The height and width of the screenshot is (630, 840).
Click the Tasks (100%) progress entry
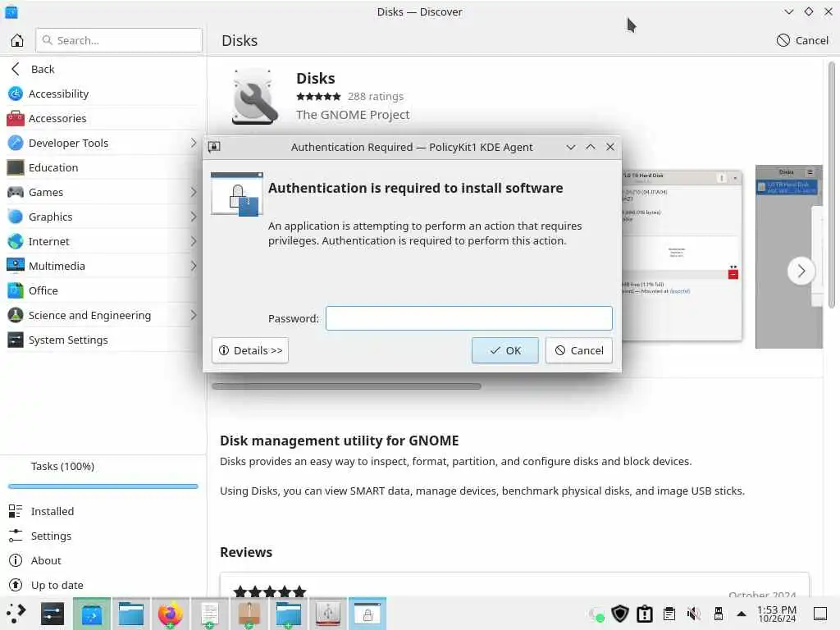(x=103, y=474)
